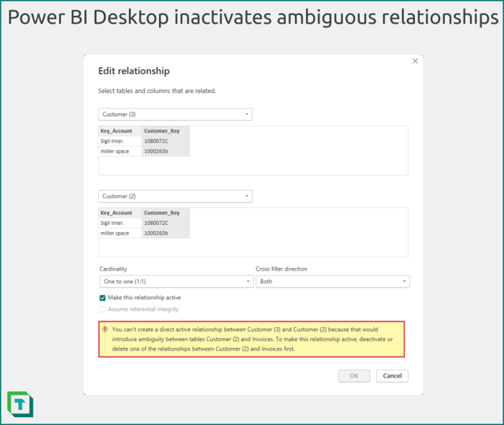This screenshot has width=504, height=425.
Task: Click miller space cell in Customer (2) preview
Action: tap(120, 233)
